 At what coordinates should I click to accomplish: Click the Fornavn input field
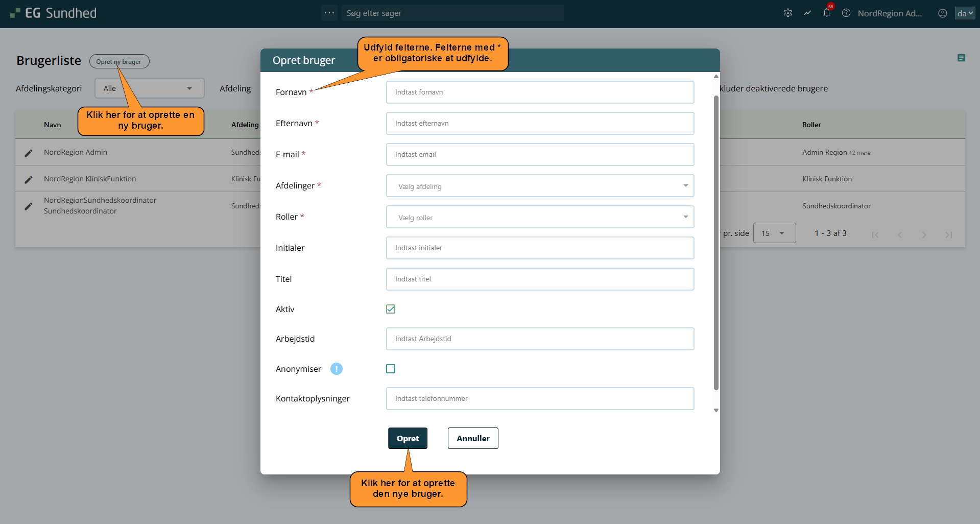[540, 92]
